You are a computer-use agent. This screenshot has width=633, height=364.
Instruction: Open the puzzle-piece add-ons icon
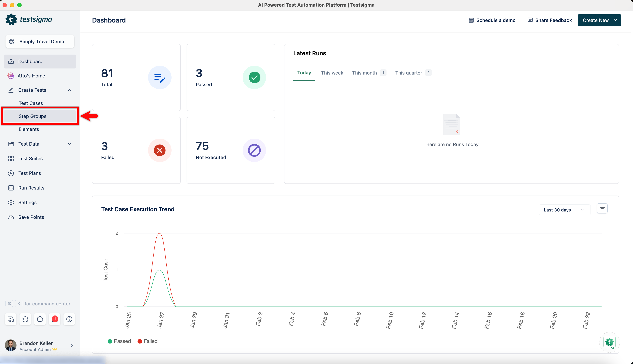coord(25,319)
